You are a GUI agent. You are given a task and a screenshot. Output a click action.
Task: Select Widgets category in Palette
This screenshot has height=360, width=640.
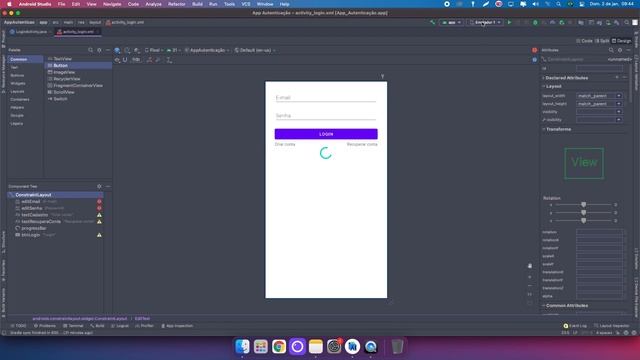[18, 83]
